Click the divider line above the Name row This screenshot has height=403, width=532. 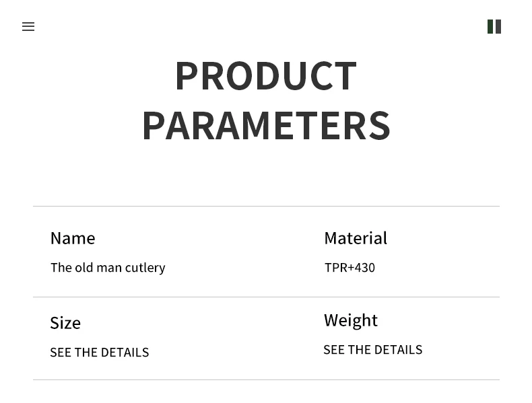point(265,207)
